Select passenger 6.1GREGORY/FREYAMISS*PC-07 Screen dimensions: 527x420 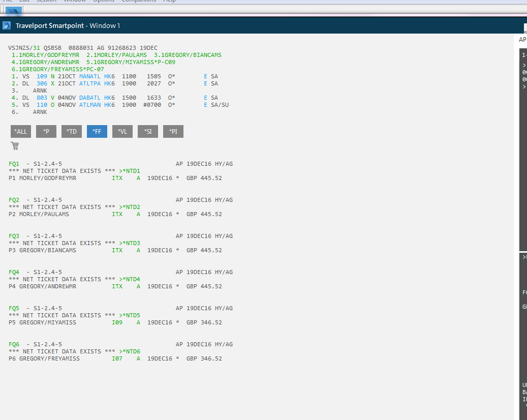pos(58,69)
